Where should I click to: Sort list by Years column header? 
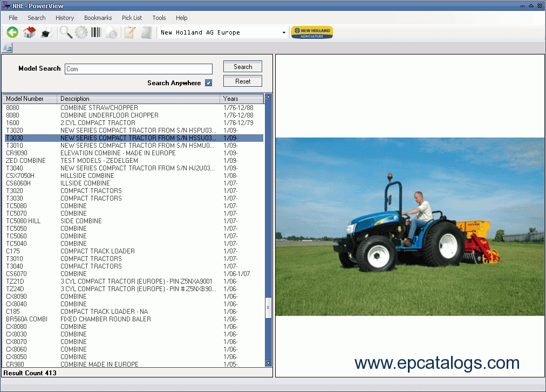[241, 99]
